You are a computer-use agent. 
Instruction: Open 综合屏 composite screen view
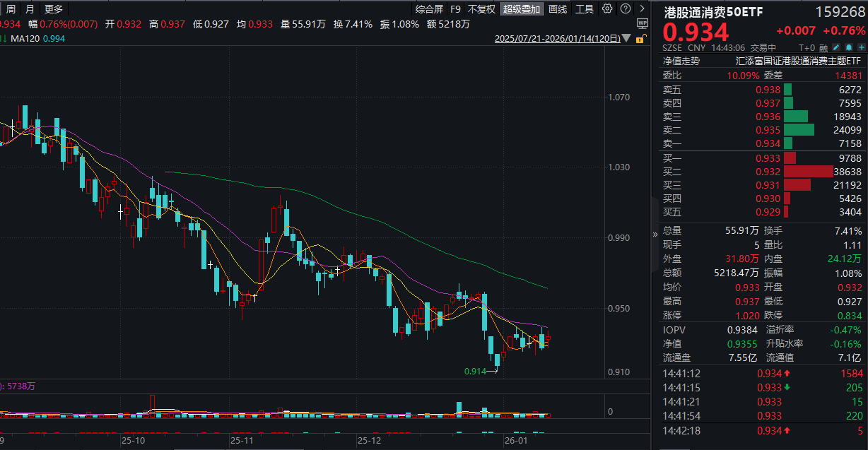coord(429,9)
